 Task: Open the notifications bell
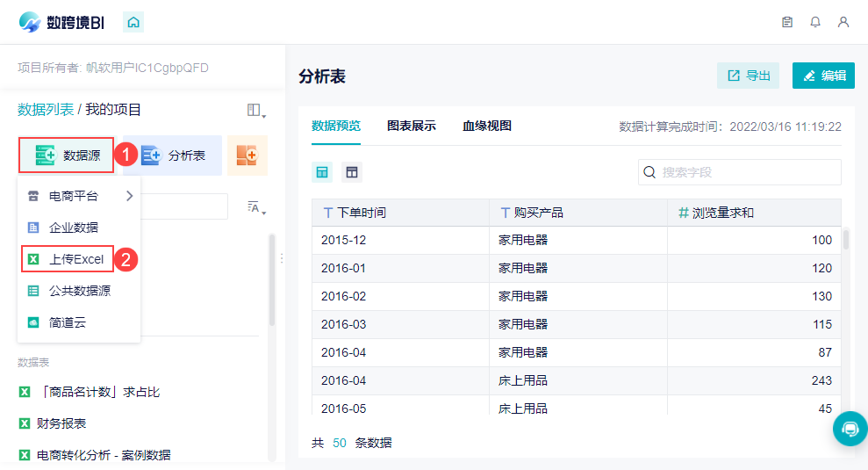(815, 22)
